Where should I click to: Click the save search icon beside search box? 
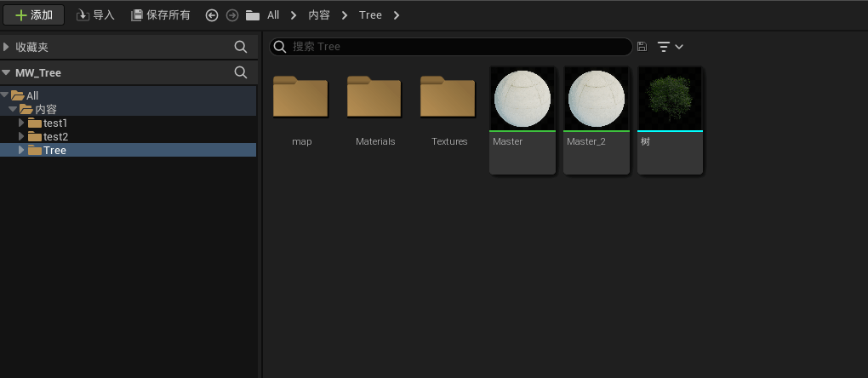point(642,47)
